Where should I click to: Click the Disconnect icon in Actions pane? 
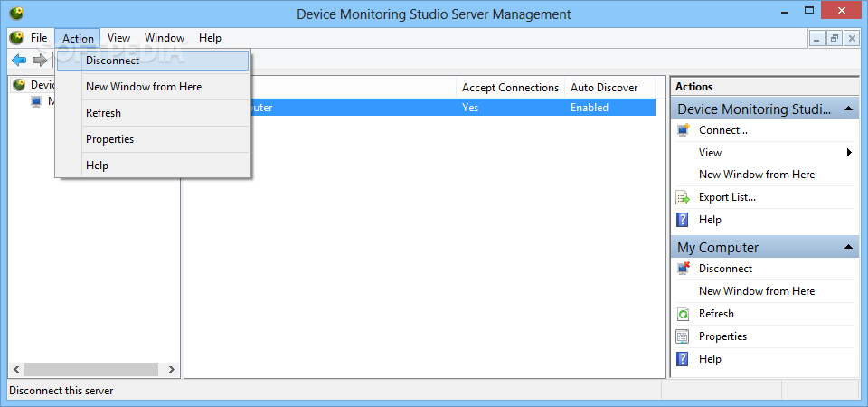684,269
